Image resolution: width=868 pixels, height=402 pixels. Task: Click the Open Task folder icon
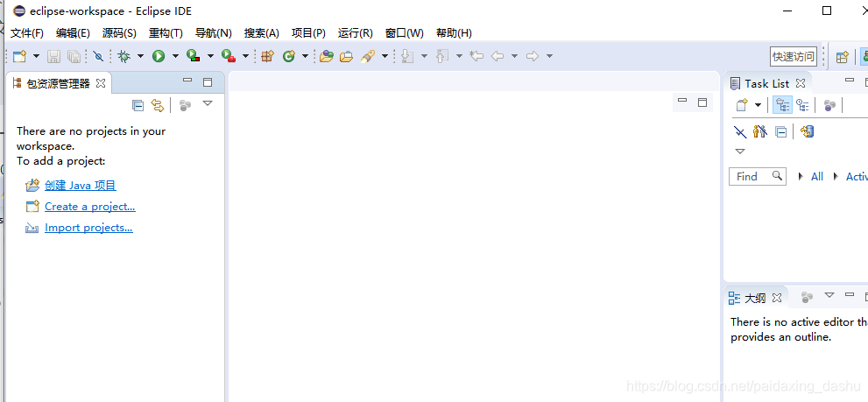[x=347, y=56]
